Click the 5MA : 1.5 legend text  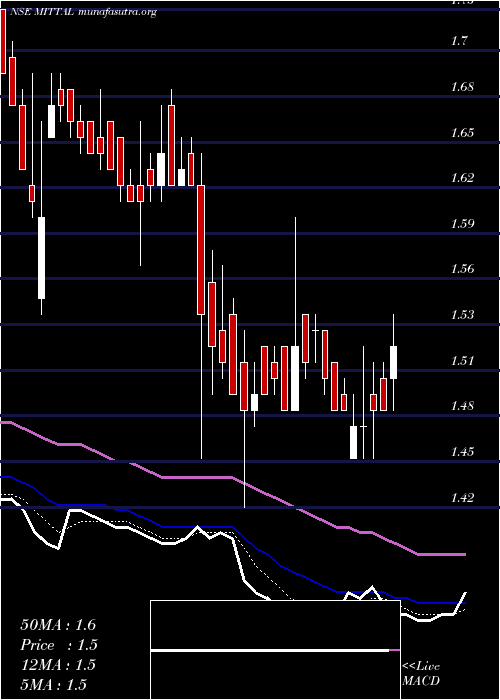pos(54,685)
